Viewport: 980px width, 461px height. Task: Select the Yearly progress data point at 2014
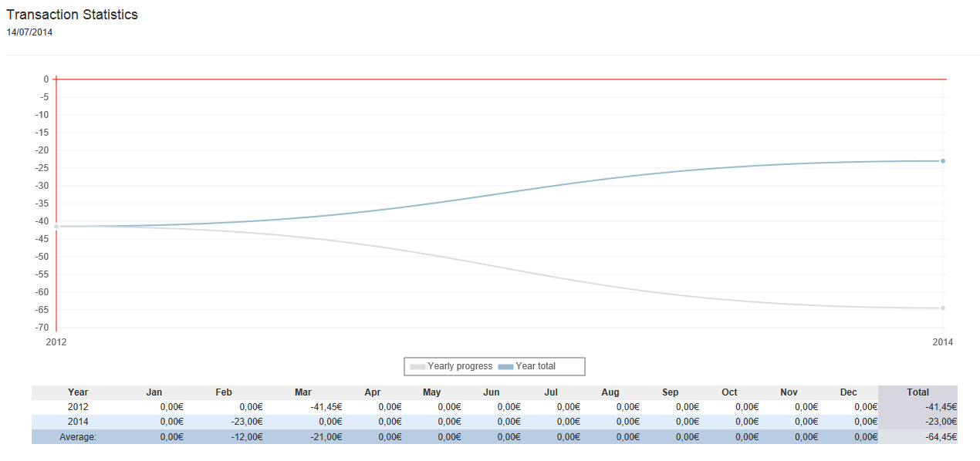pyautogui.click(x=943, y=308)
